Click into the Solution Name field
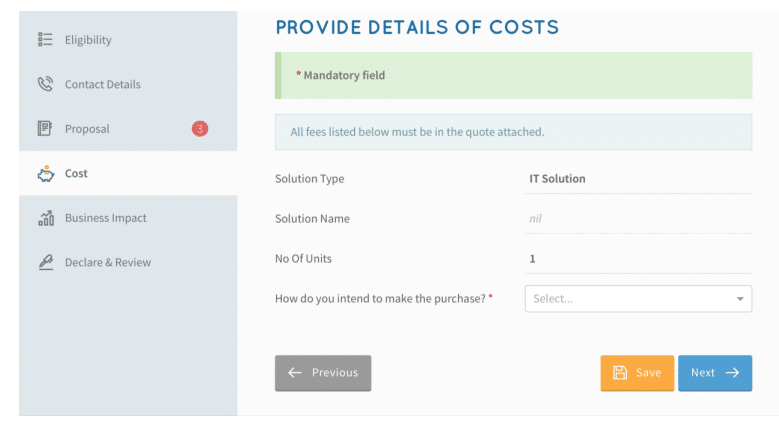The image size is (779, 427). point(638,219)
